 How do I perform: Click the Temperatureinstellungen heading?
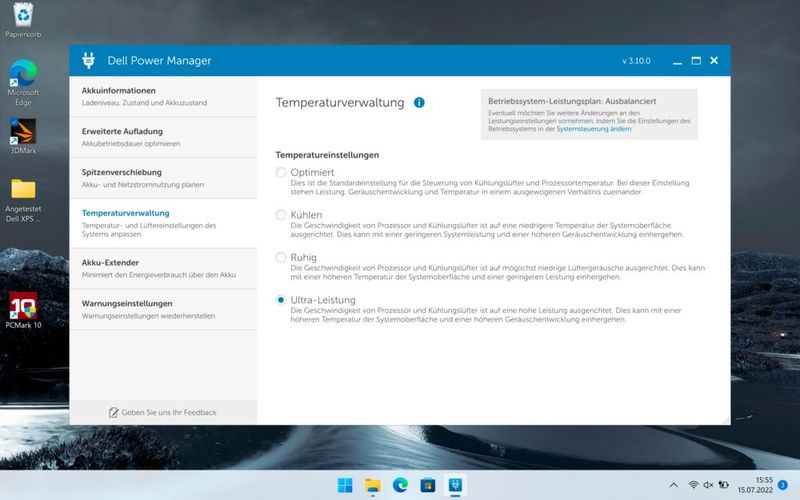(327, 155)
